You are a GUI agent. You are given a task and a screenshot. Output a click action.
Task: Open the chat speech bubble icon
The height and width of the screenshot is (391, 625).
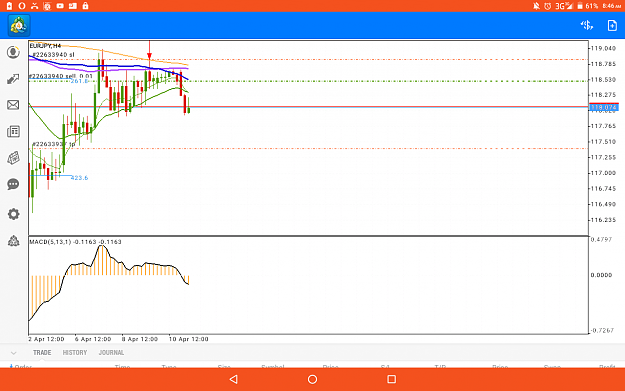(x=13, y=184)
